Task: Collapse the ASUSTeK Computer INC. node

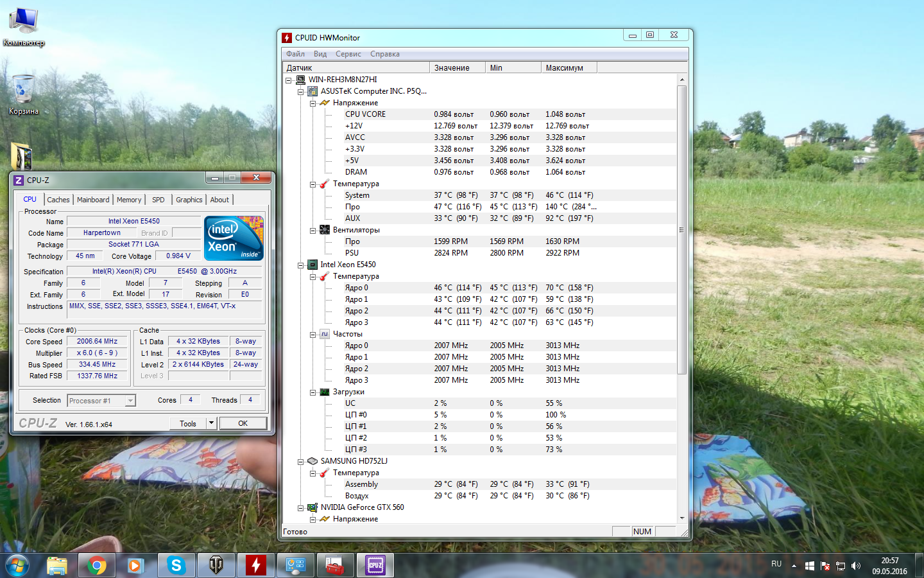Action: 301,92
